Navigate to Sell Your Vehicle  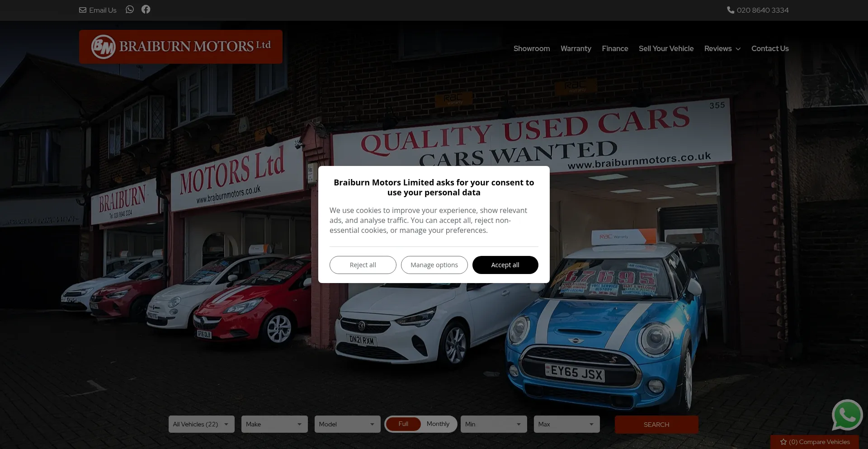(666, 48)
